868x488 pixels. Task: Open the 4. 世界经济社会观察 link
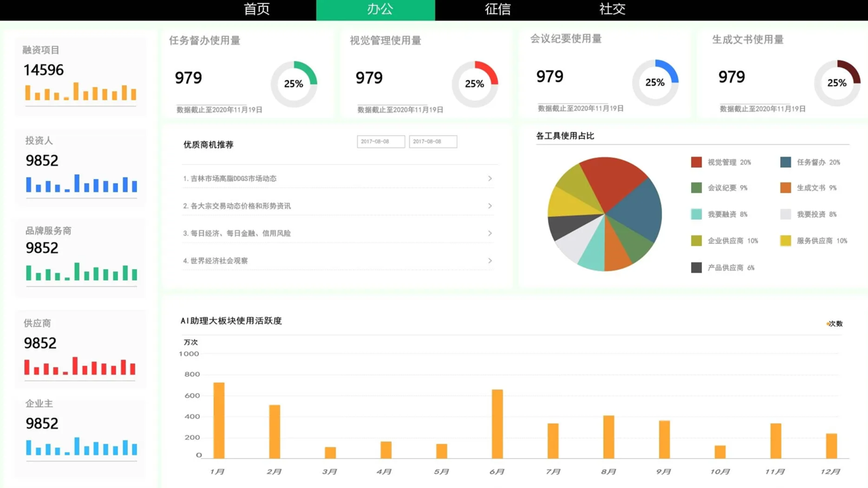click(215, 260)
